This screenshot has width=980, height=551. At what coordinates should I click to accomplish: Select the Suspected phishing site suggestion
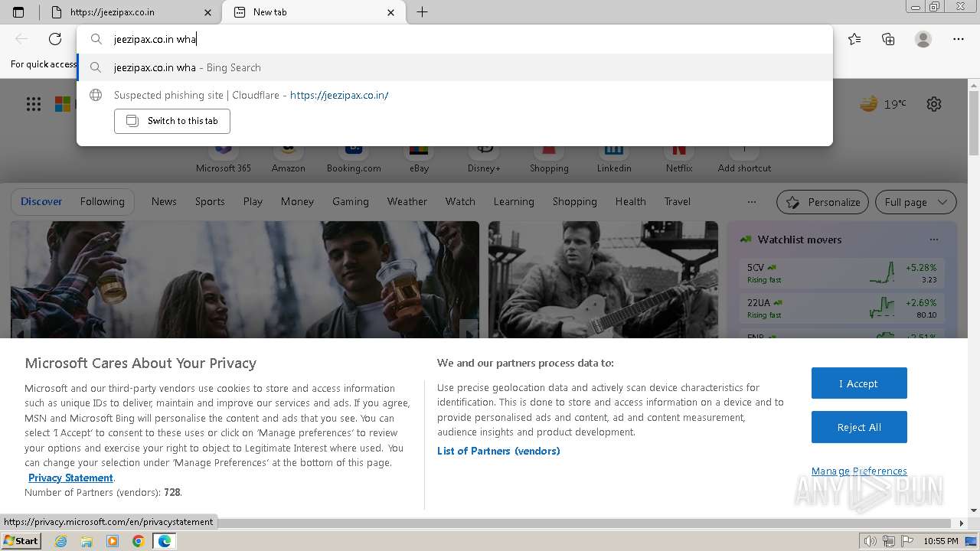[455, 95]
